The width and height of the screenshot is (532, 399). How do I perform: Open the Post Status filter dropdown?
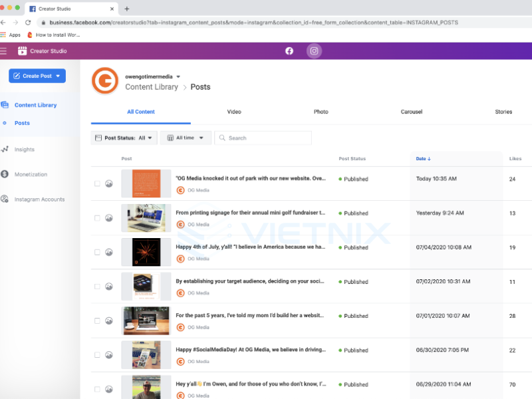pyautogui.click(x=124, y=138)
